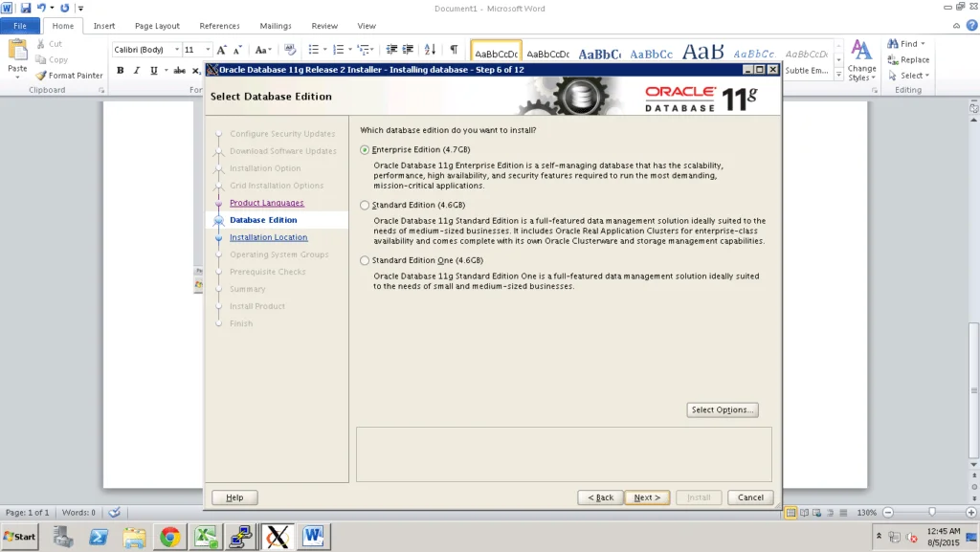The image size is (980, 552).
Task: Click the zoom in plus button in Word
Action: point(970,512)
